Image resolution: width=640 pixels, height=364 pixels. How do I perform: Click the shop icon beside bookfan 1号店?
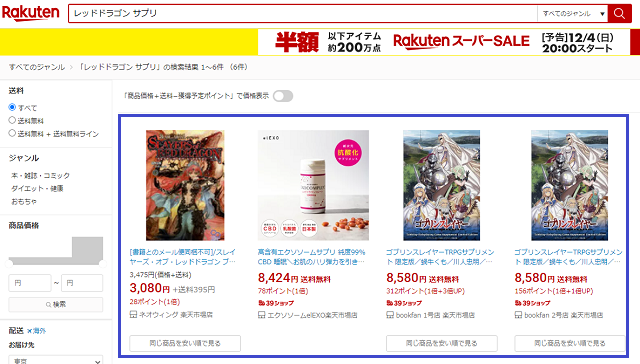coord(390,315)
